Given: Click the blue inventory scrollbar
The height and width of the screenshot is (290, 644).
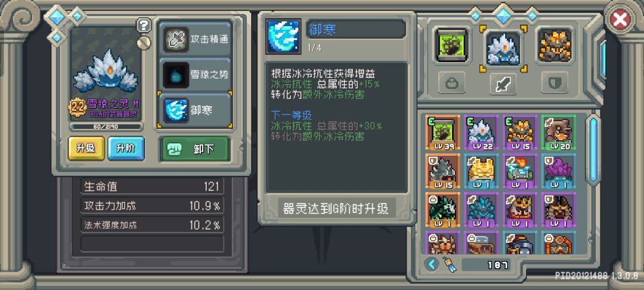Looking at the screenshot, I should 593,150.
